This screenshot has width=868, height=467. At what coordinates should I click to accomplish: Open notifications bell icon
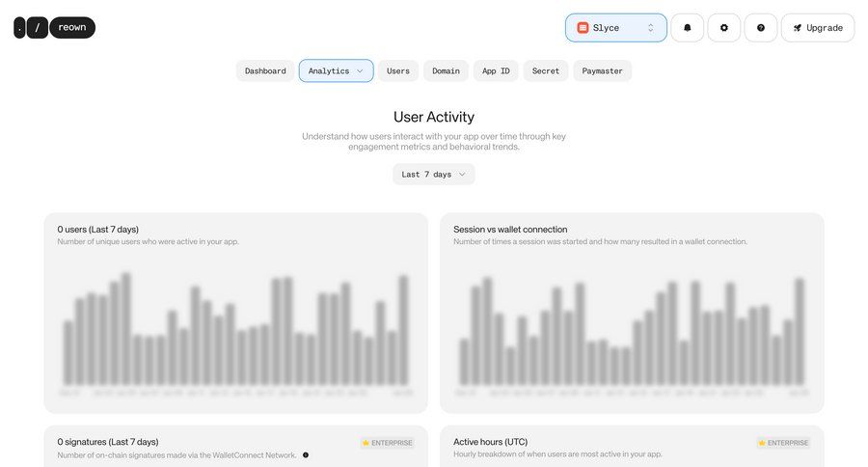(687, 28)
